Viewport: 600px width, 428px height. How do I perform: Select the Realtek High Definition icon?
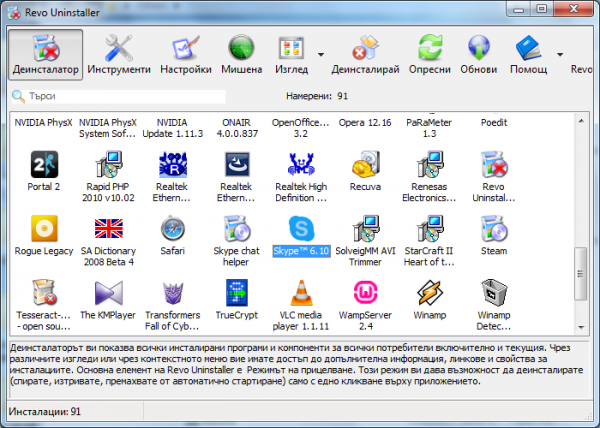coord(301,164)
